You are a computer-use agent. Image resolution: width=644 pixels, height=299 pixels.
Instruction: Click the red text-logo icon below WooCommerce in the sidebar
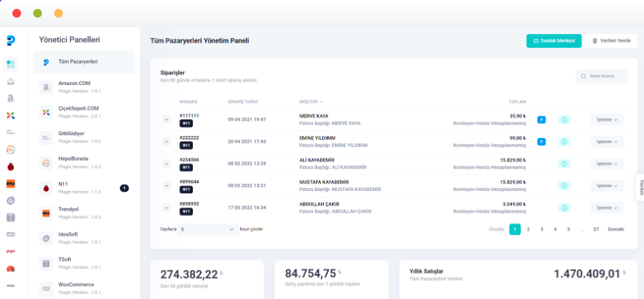(10, 251)
